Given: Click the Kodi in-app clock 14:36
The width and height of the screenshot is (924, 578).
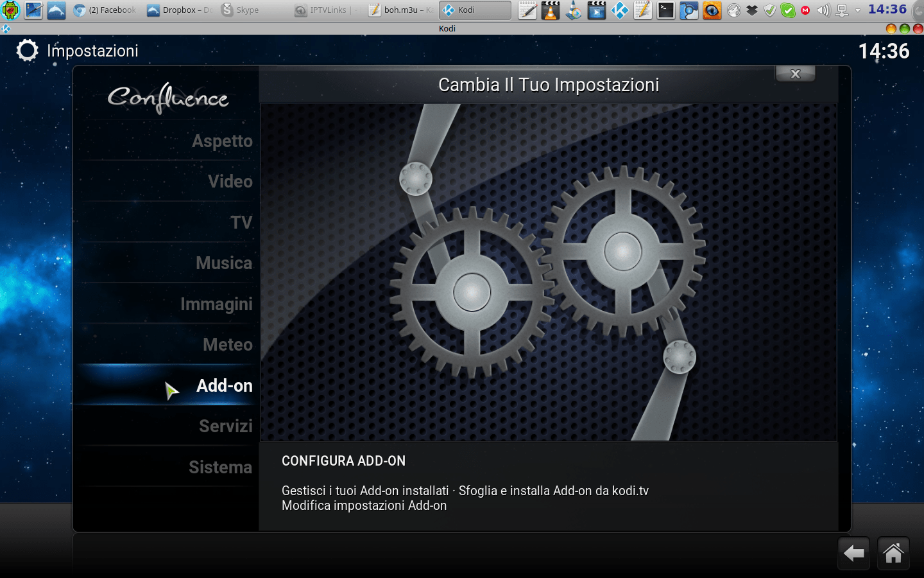Looking at the screenshot, I should coord(884,51).
